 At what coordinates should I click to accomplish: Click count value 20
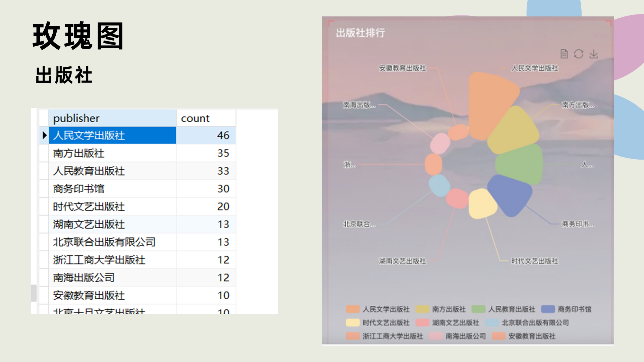(x=223, y=206)
